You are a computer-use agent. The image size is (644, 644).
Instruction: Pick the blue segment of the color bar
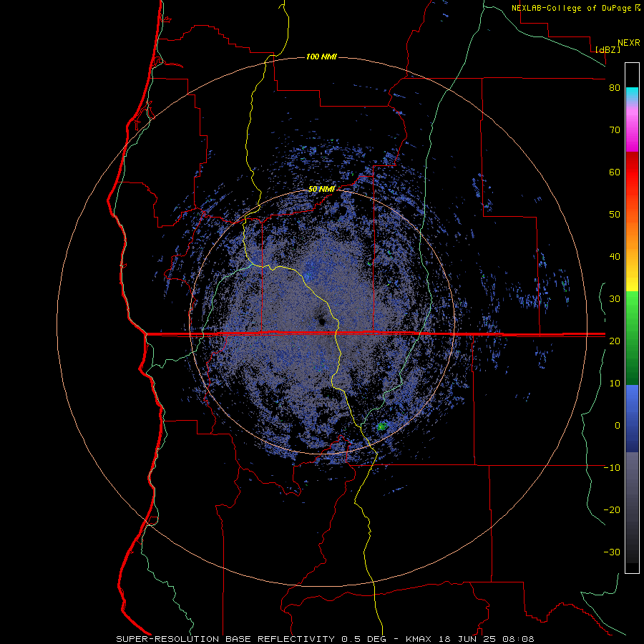pyautogui.click(x=632, y=419)
